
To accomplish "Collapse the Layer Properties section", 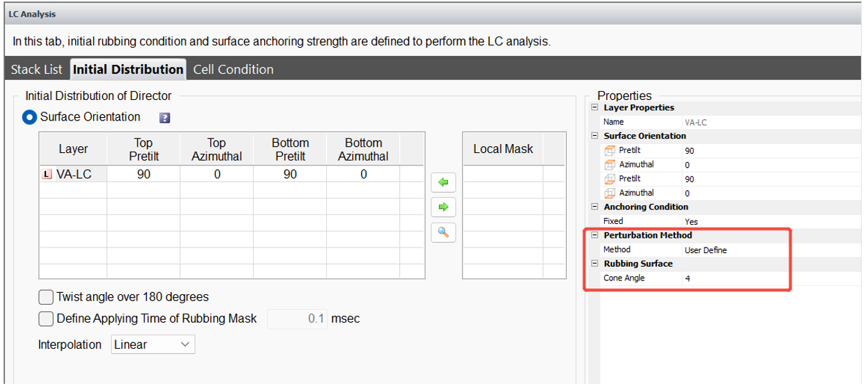I will 595,108.
